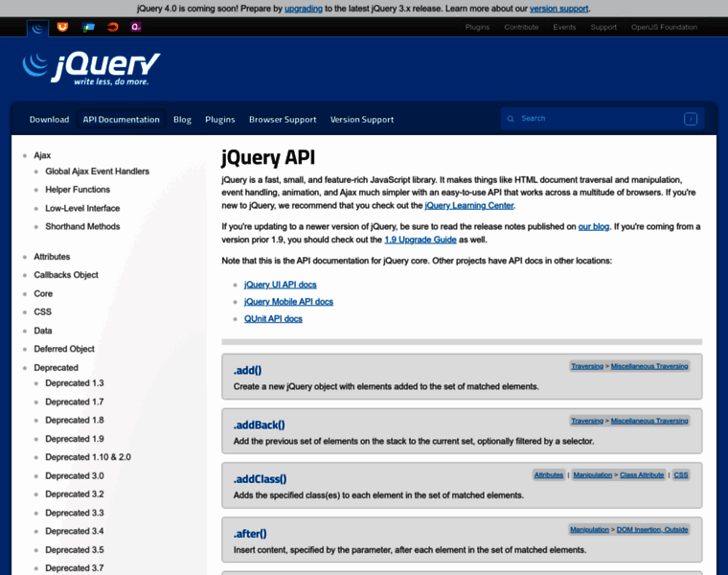Click Manipulation tag on .addClass() card
Image resolution: width=728 pixels, height=575 pixels.
592,474
